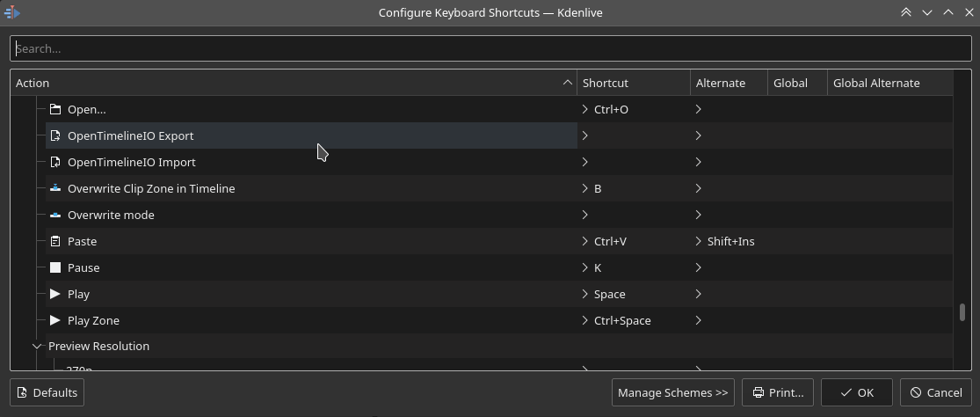Expand the Shift+Ins alternate shortcut for Paste

click(x=699, y=241)
